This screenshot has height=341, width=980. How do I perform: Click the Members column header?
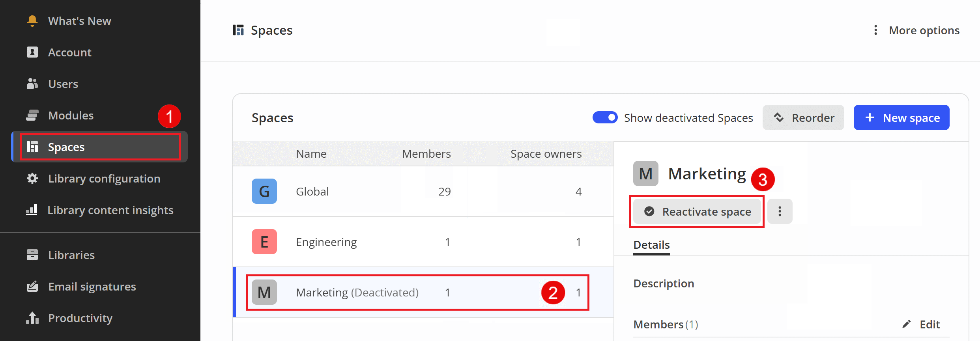pos(426,153)
